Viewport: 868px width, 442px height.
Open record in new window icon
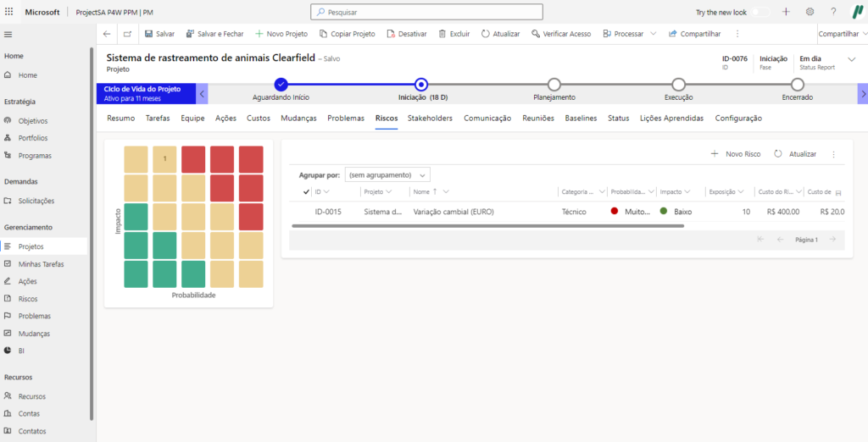(x=127, y=34)
